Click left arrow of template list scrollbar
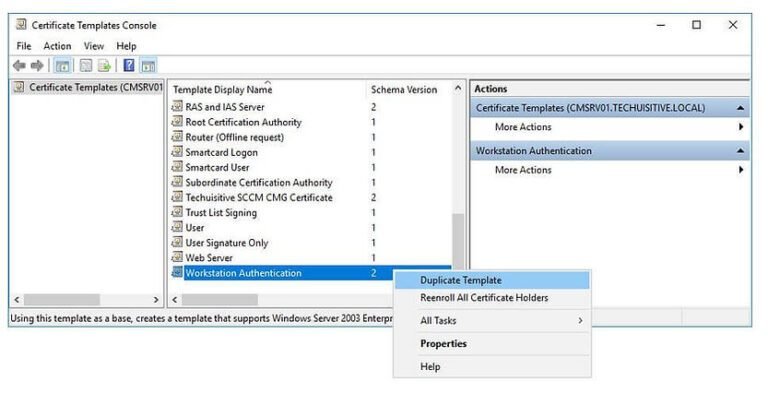 (174, 299)
